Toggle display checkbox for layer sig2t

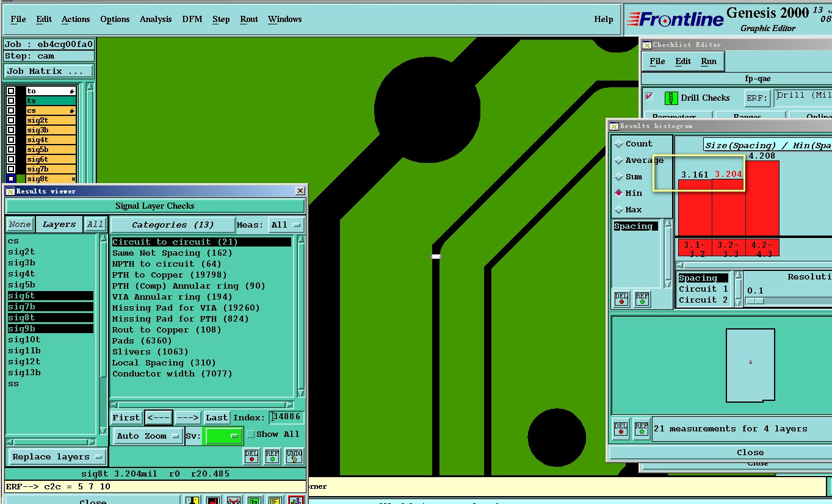[x=11, y=120]
